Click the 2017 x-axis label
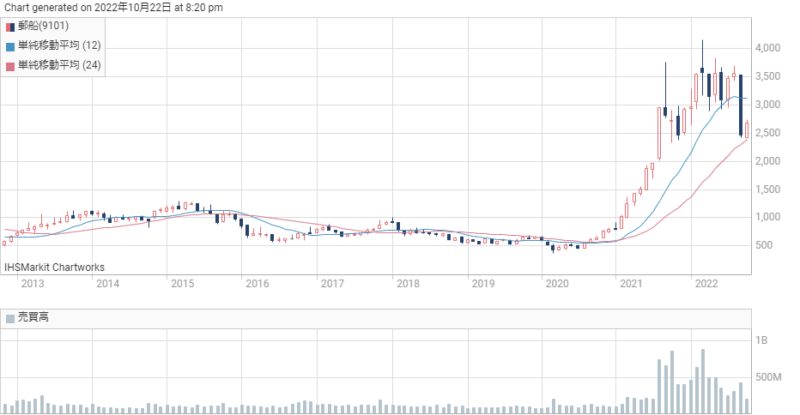This screenshot has width=800, height=415. point(332,284)
